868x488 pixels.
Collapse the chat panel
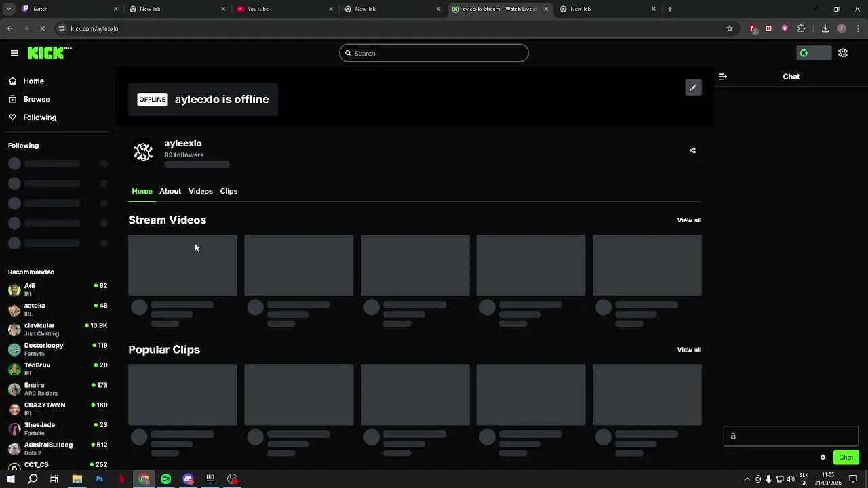pos(723,77)
